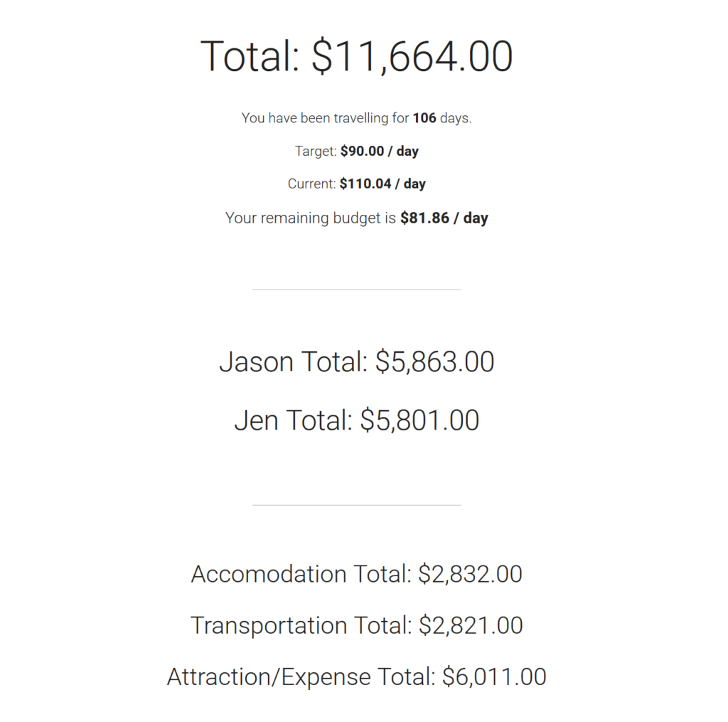This screenshot has height=722, width=728.
Task: Click the Accomodation Total label
Action: pyautogui.click(x=301, y=574)
